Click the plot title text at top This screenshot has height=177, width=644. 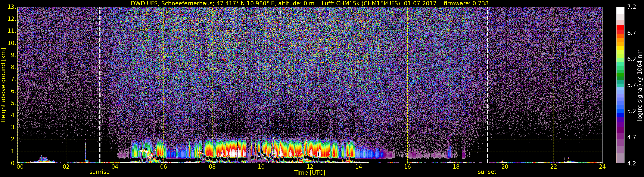click(x=309, y=3)
